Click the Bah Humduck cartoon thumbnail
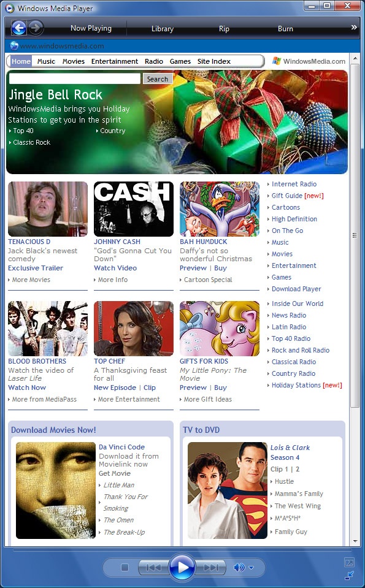Viewport: 365px width, 588px height. 220,209
